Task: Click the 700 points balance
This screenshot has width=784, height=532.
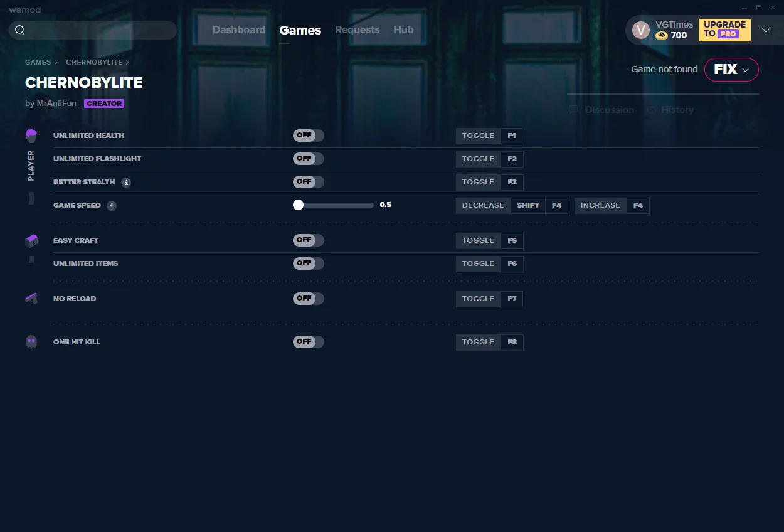Action: point(679,36)
